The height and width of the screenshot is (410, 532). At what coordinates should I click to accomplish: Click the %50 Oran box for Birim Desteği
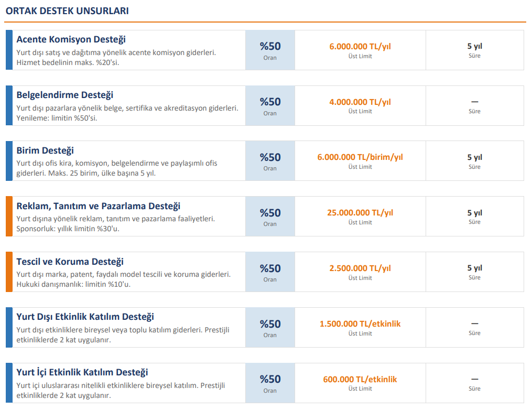click(270, 161)
